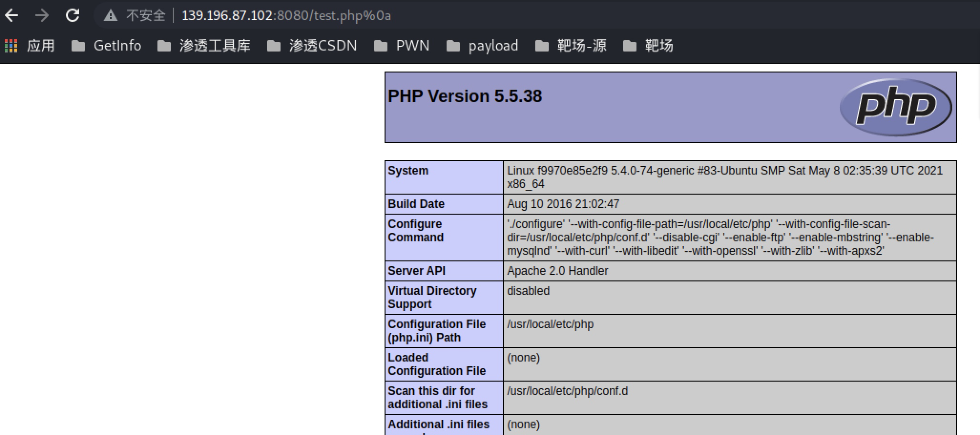The image size is (980, 435).
Task: Select the Apache 2.0 Handler value
Action: coord(558,271)
